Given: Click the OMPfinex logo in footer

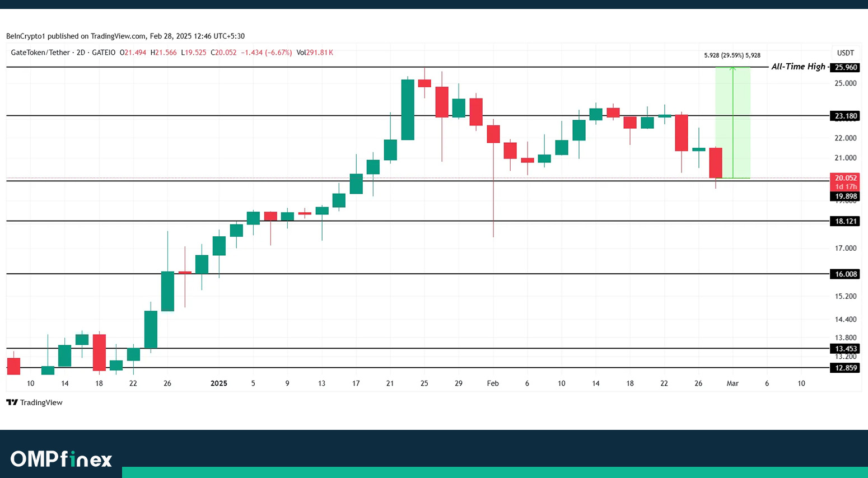Looking at the screenshot, I should click(x=61, y=459).
